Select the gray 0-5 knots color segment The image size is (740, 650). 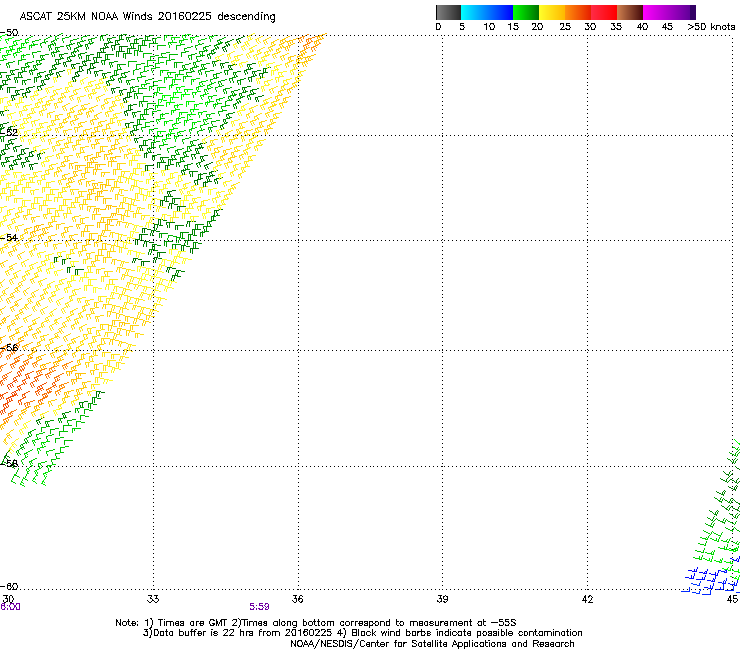click(x=448, y=12)
